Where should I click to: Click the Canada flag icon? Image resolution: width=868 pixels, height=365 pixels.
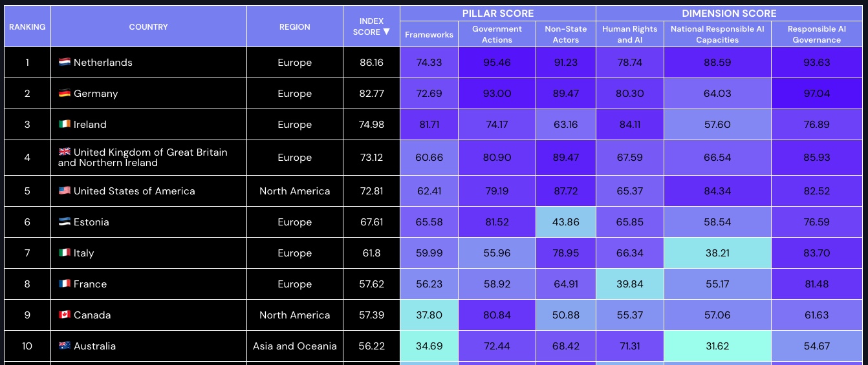pos(64,315)
